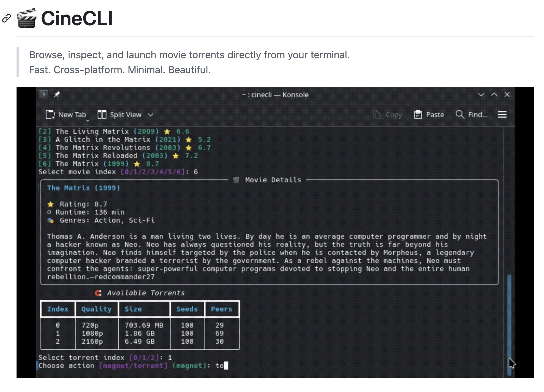Click the "2160p" quality cell
This screenshot has width=544, height=392.
pos(92,342)
